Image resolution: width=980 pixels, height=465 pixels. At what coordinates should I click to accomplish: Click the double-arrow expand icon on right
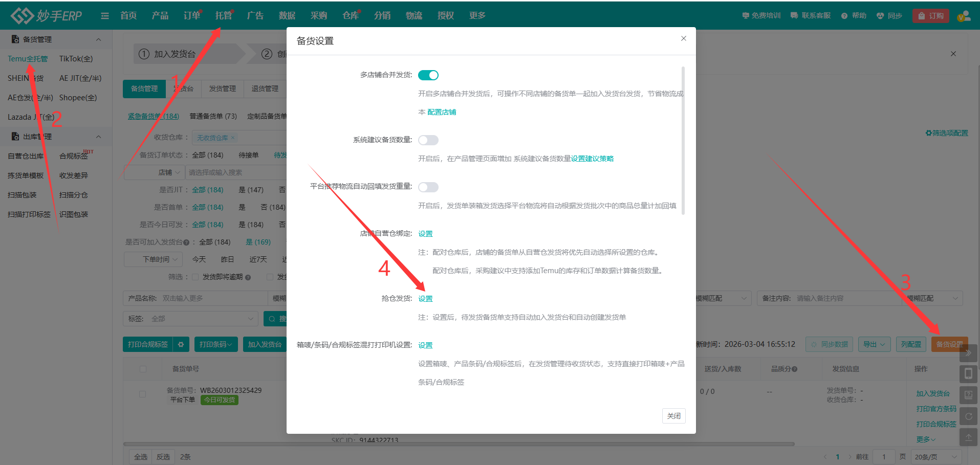[968, 353]
